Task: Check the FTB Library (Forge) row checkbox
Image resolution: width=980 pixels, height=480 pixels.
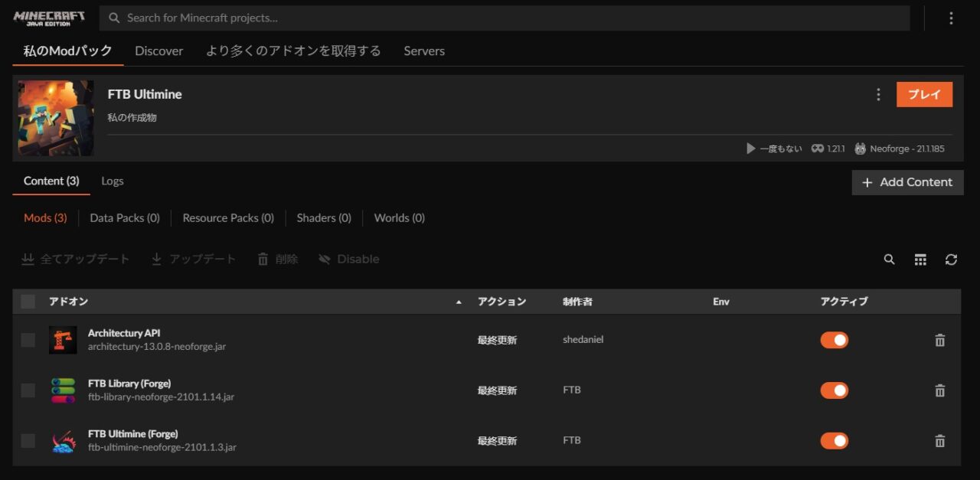Action: point(28,390)
